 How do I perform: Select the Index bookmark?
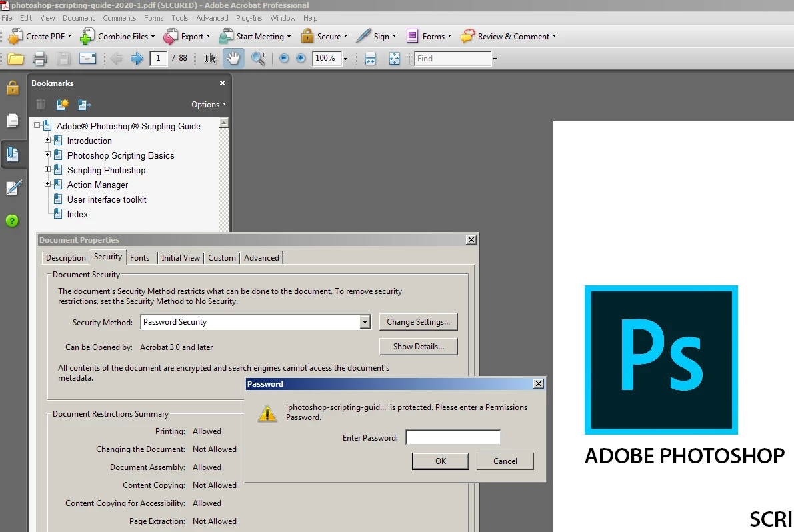(x=77, y=215)
